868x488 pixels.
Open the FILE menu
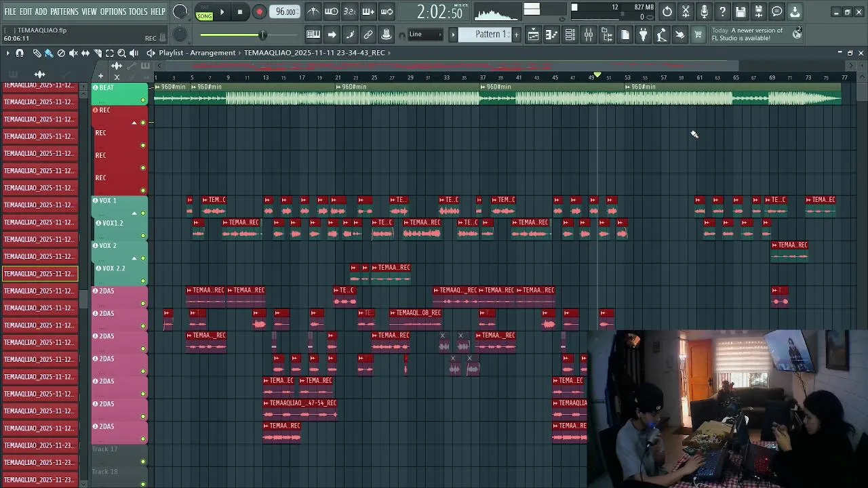[10, 12]
